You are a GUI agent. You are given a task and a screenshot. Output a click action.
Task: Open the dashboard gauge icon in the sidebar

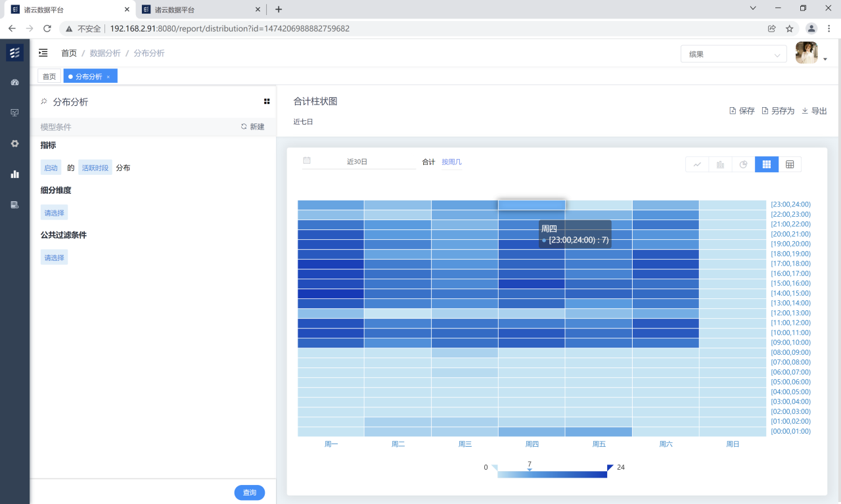[x=14, y=83]
